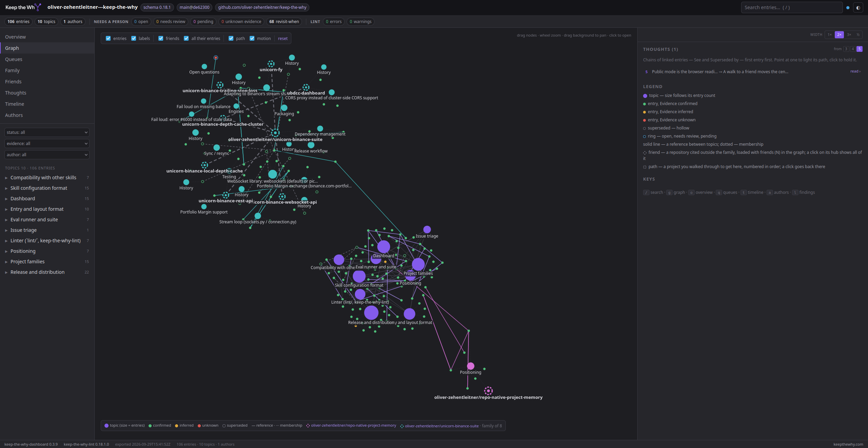Select the Skill configuration format topic node
Viewport: 868px width, 448px height.
point(359,276)
